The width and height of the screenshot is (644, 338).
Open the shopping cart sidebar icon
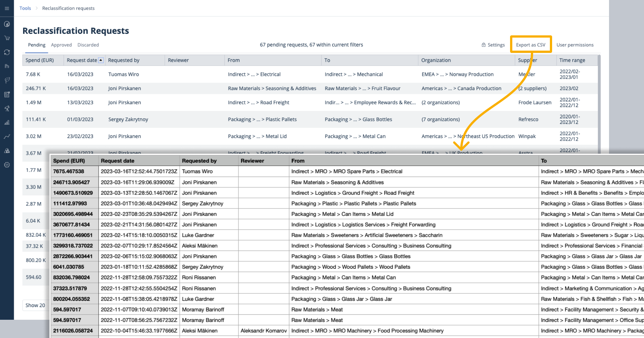pos(7,38)
